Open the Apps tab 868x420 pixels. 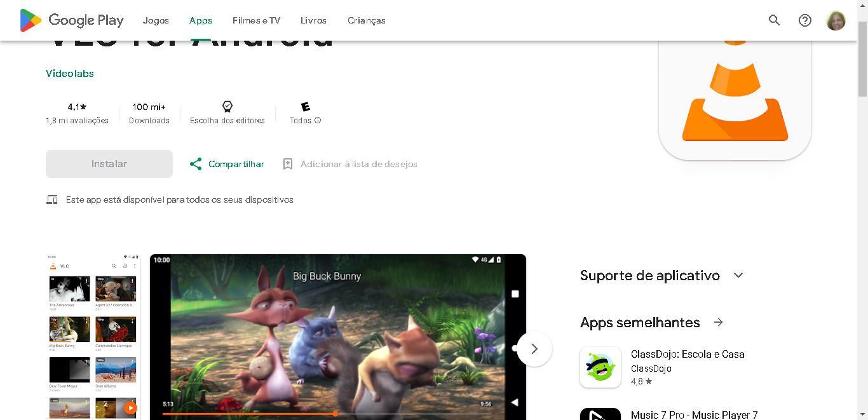(x=200, y=20)
